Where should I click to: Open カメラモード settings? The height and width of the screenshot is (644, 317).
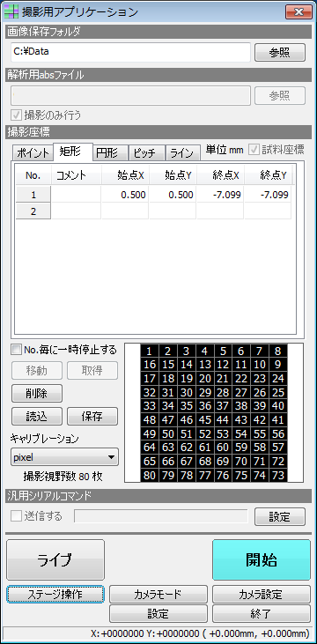pos(158,594)
